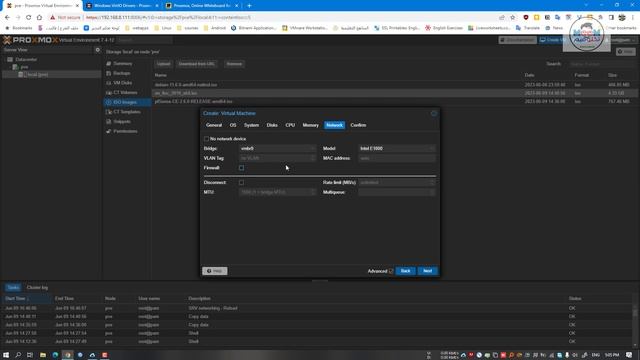Image resolution: width=640 pixels, height=360 pixels.
Task: Enable the Firewall checkbox
Action: 242,168
